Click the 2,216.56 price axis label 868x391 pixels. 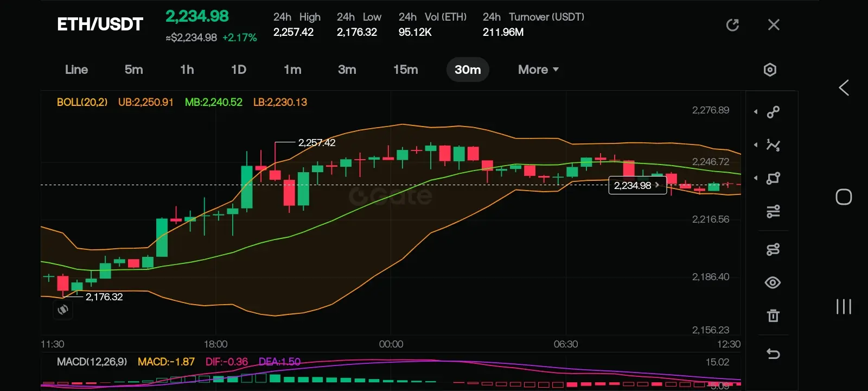(711, 219)
